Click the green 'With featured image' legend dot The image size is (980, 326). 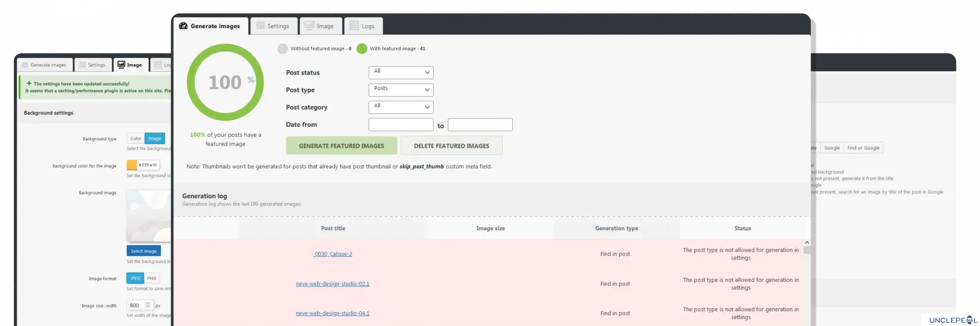[362, 49]
